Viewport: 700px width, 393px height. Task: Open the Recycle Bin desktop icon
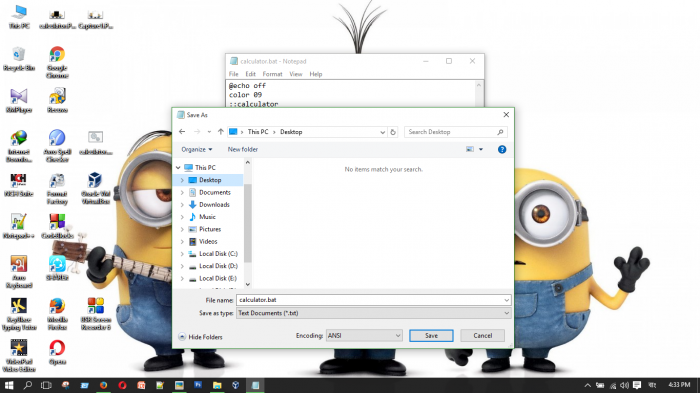19,59
